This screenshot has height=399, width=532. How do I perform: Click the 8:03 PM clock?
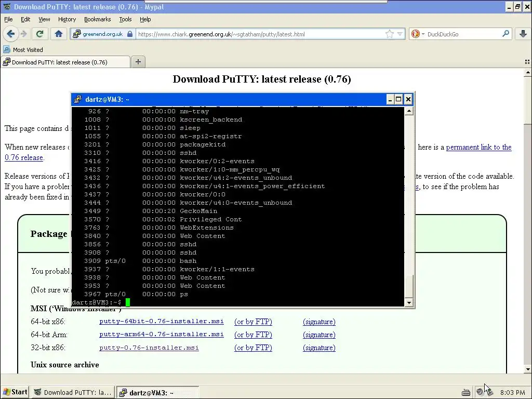[x=512, y=393]
